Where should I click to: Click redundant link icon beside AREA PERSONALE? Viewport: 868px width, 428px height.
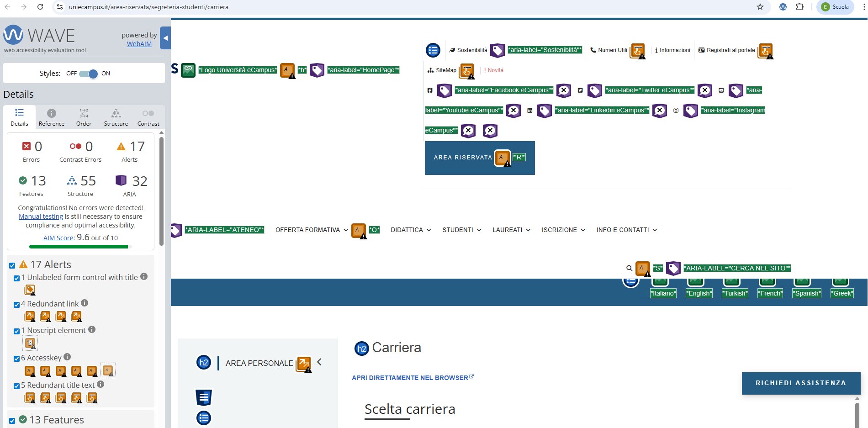(x=303, y=364)
